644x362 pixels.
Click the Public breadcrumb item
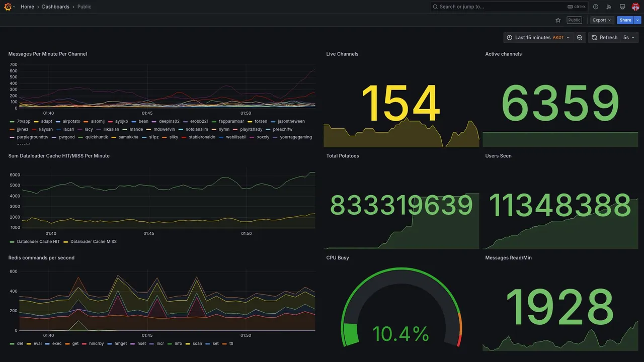[85, 7]
